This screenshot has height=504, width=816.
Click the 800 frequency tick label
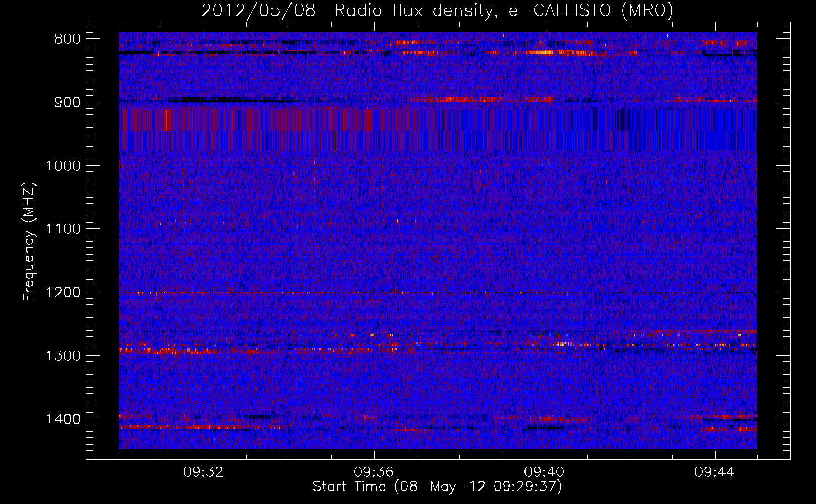(x=68, y=39)
